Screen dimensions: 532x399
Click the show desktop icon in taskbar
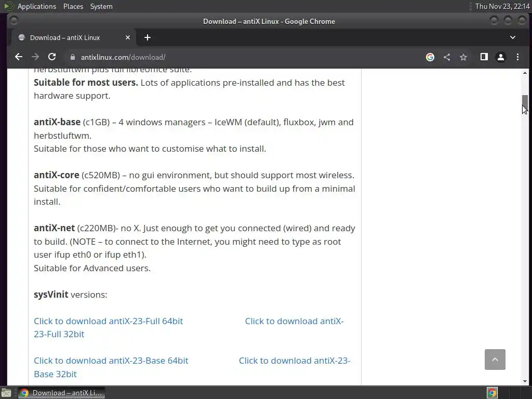6,393
